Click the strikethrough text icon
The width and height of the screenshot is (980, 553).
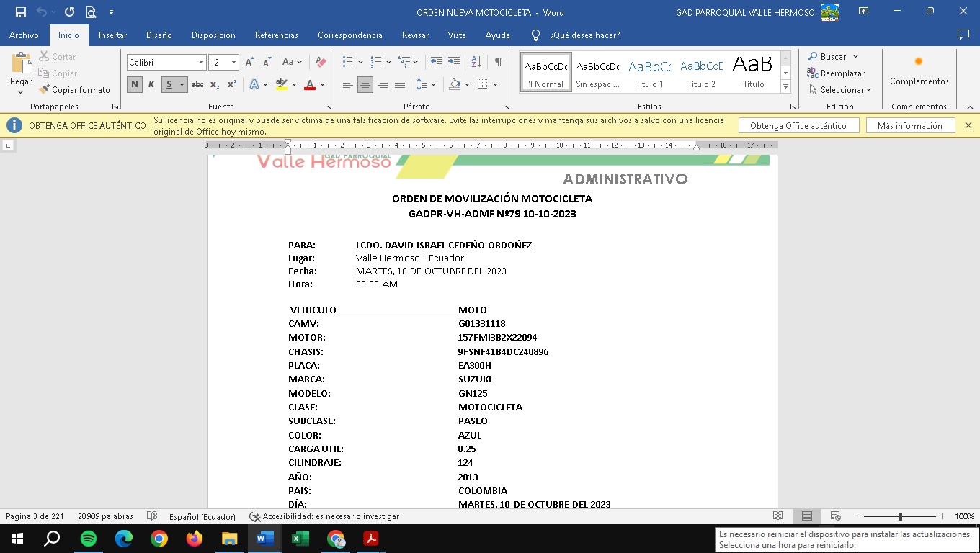coord(197,84)
